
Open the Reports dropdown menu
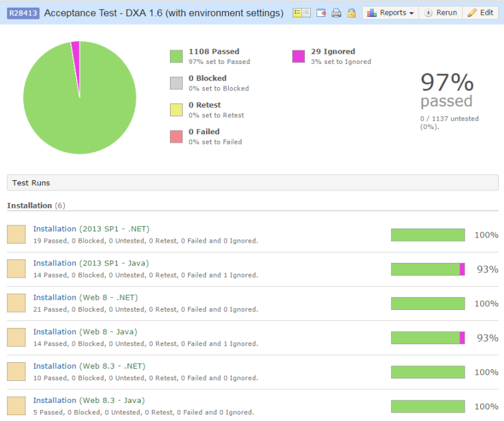(x=390, y=13)
